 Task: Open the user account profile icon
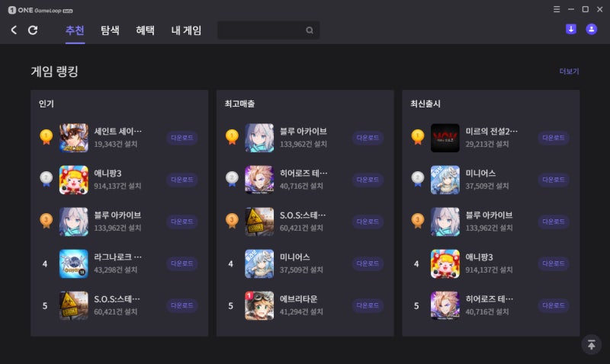592,29
